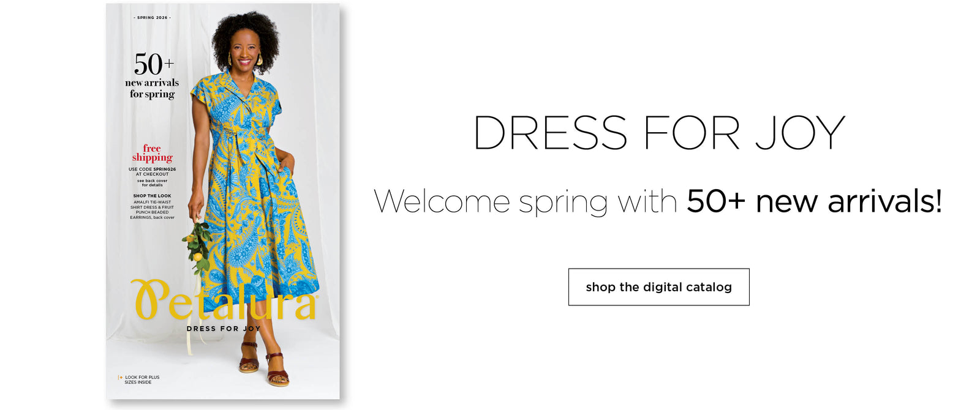Click the large "DRESS FOR JOY" headline
This screenshot has width=980, height=410.
[658, 133]
